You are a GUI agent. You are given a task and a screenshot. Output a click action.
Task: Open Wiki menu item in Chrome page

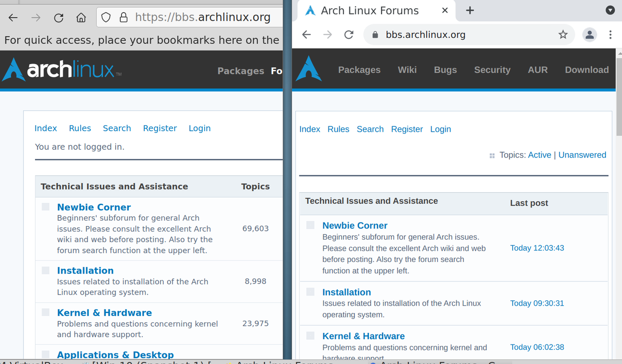point(407,70)
